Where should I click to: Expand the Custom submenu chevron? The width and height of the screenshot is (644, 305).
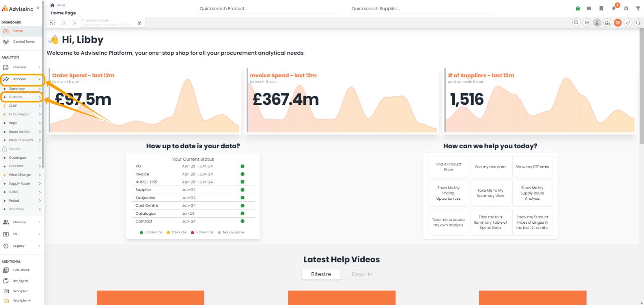(40, 97)
